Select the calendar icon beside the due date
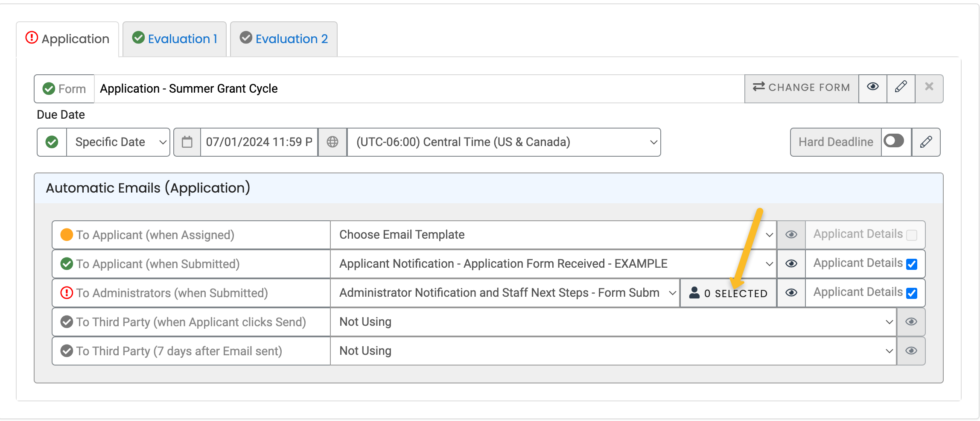980x421 pixels. pos(187,142)
